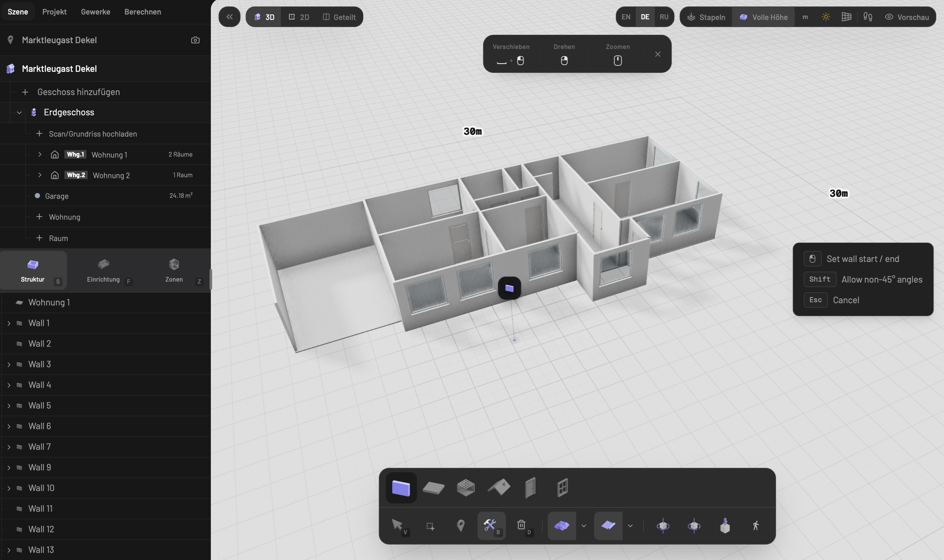Image resolution: width=944 pixels, height=560 pixels.
Task: Switch to Zonen panel tab
Action: coord(174,270)
